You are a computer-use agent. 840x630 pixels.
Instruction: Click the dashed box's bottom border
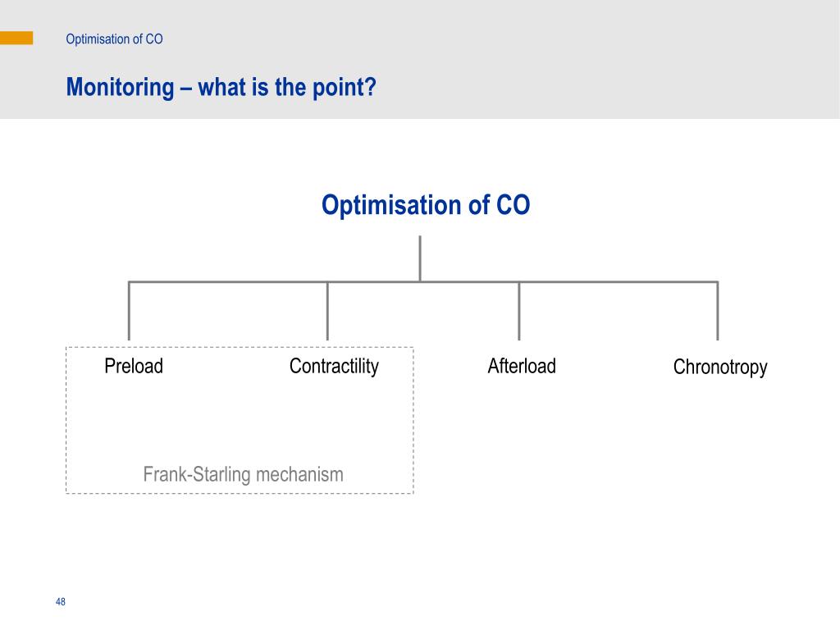click(x=240, y=493)
